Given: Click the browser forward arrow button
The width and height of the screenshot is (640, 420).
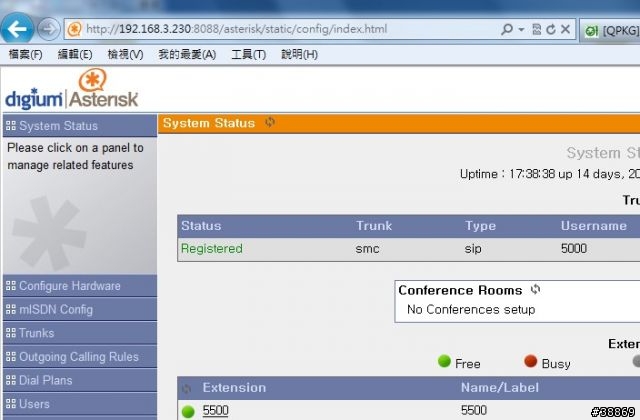Looking at the screenshot, I should tap(49, 29).
